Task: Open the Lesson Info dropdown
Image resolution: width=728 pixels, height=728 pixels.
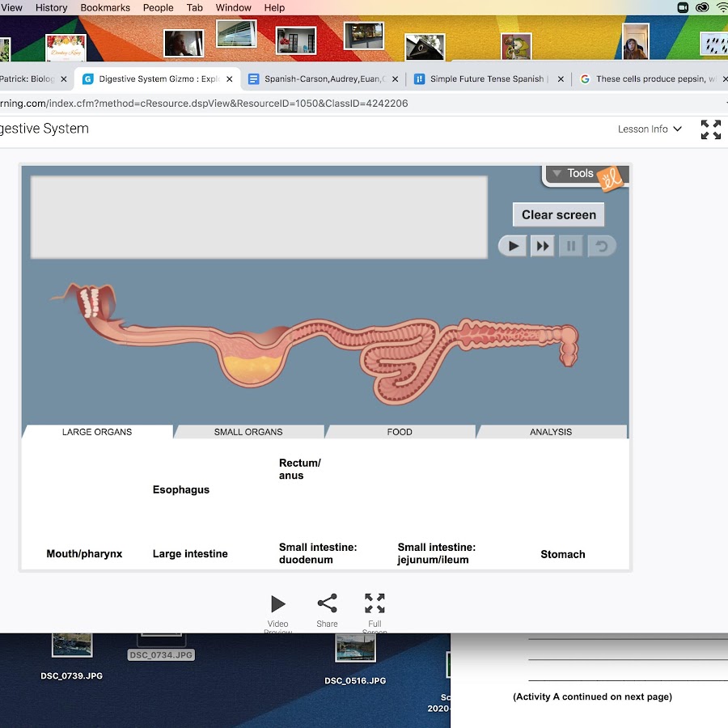Action: [650, 129]
